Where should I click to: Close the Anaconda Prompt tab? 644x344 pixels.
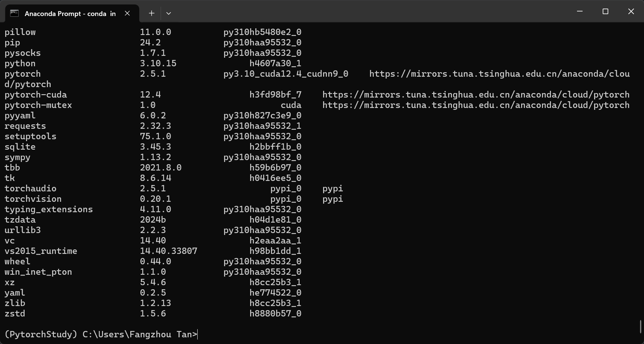127,13
